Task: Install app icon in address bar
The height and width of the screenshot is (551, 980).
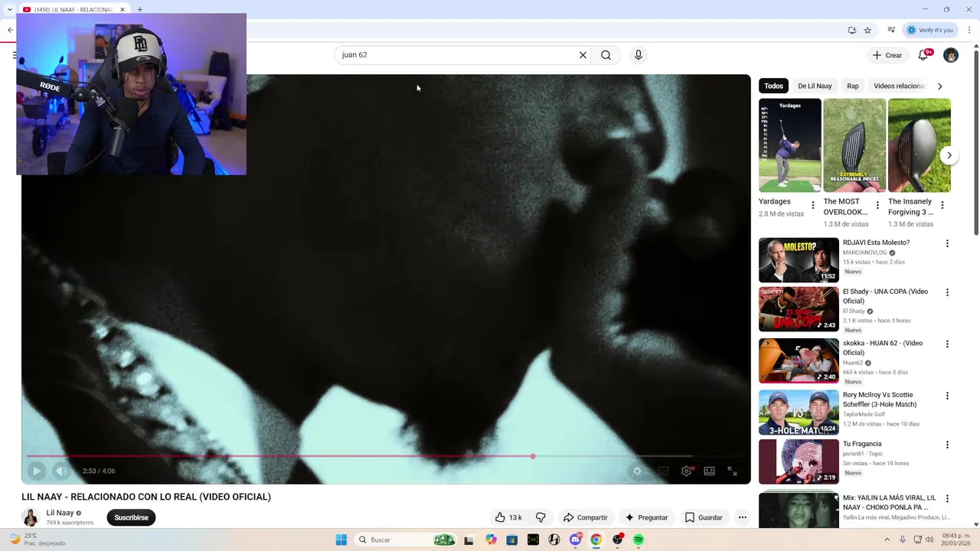Action: point(852,30)
